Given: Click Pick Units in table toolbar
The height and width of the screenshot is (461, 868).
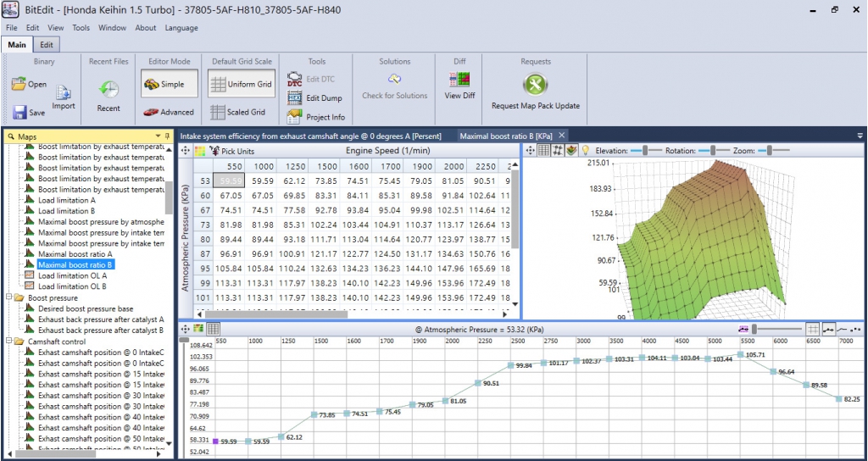Looking at the screenshot, I should [x=231, y=151].
